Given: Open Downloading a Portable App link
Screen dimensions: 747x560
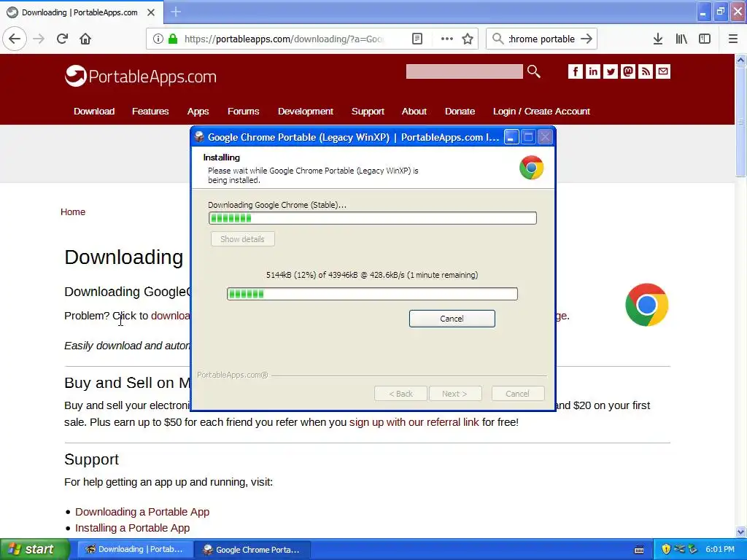Looking at the screenshot, I should click(142, 512).
